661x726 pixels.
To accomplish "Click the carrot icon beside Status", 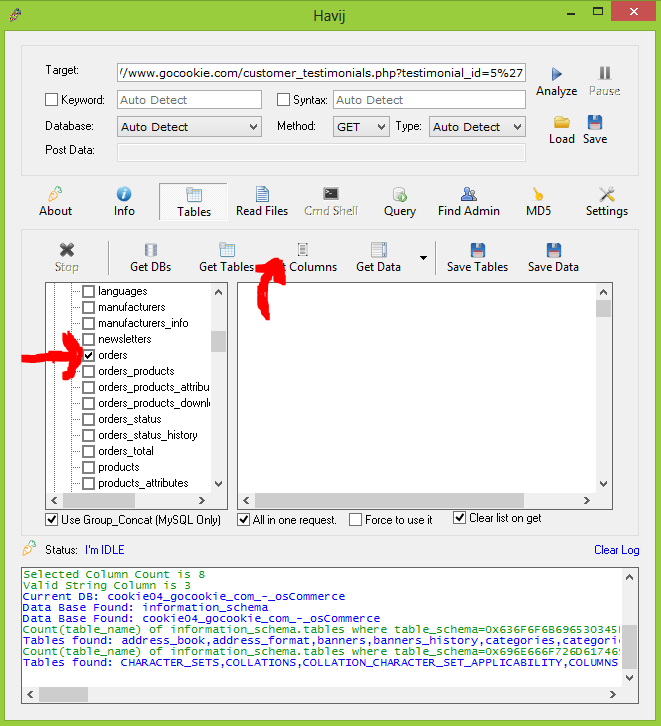I will click(x=29, y=548).
